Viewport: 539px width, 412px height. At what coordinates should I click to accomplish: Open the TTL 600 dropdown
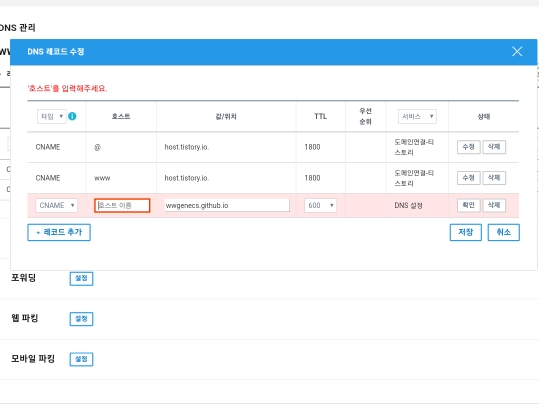320,205
